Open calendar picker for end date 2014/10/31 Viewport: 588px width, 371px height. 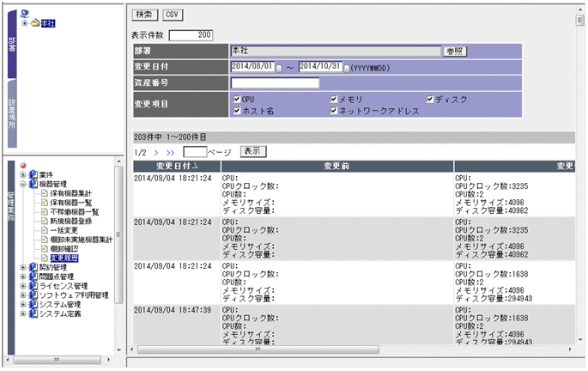point(347,68)
